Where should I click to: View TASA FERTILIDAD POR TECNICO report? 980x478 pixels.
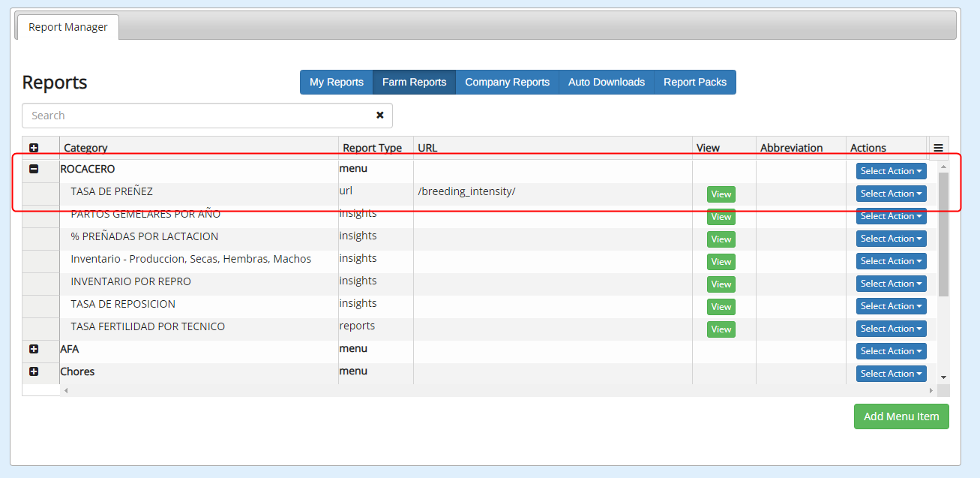point(721,329)
